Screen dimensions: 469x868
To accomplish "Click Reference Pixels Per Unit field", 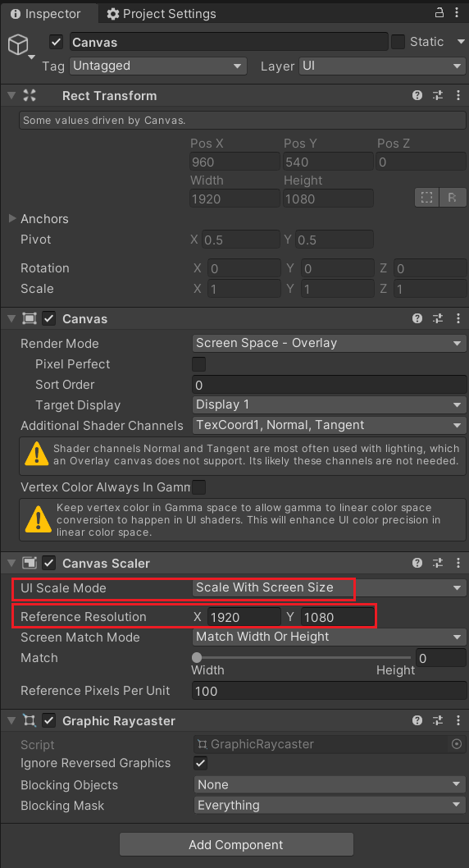I will pos(329,691).
